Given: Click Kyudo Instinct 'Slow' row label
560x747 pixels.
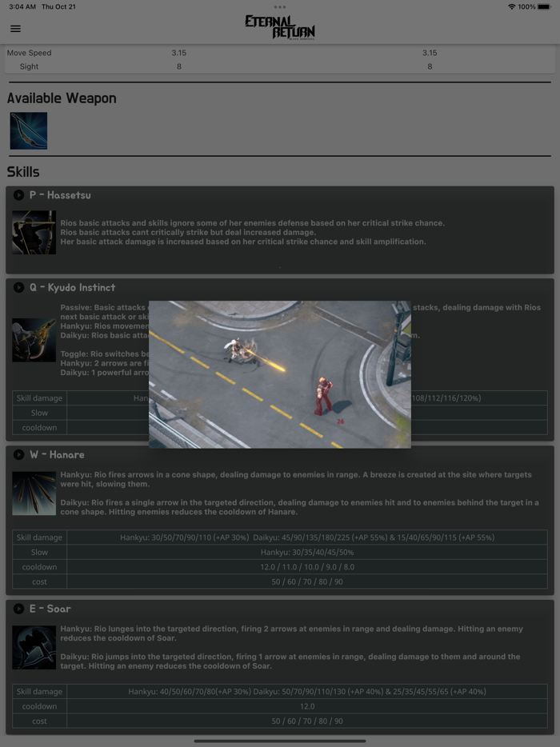Looking at the screenshot, I should click(x=39, y=413).
